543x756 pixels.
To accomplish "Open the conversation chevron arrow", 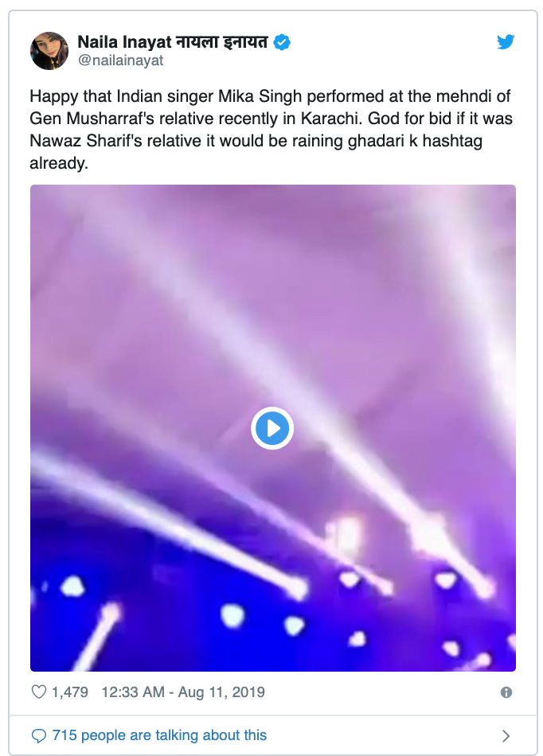I will click(506, 736).
